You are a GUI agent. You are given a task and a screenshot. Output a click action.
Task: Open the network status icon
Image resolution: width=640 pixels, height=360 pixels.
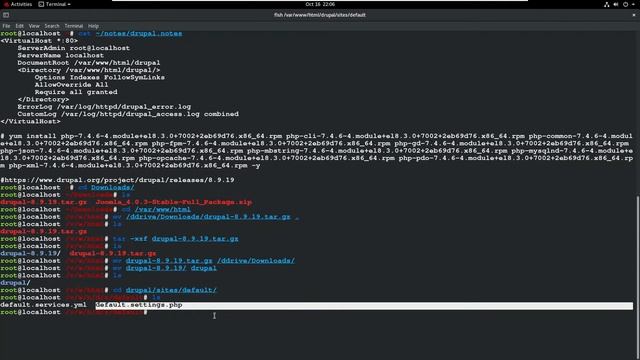coord(607,4)
